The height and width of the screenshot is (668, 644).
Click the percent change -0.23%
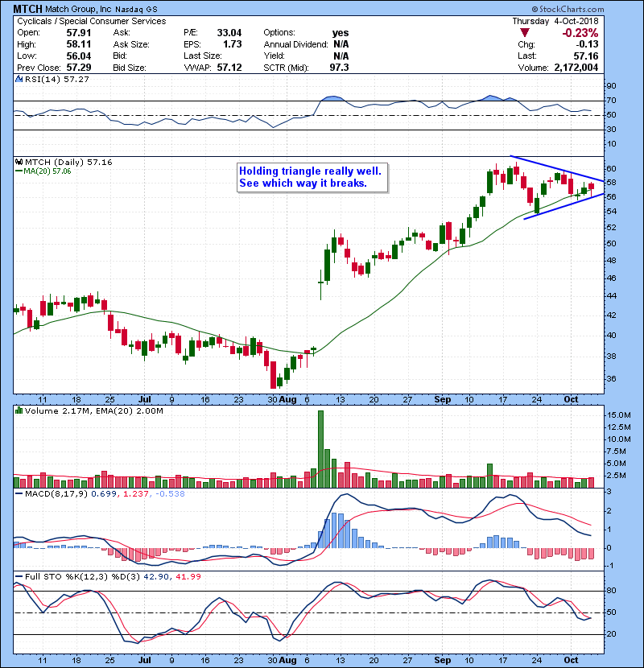tap(580, 33)
